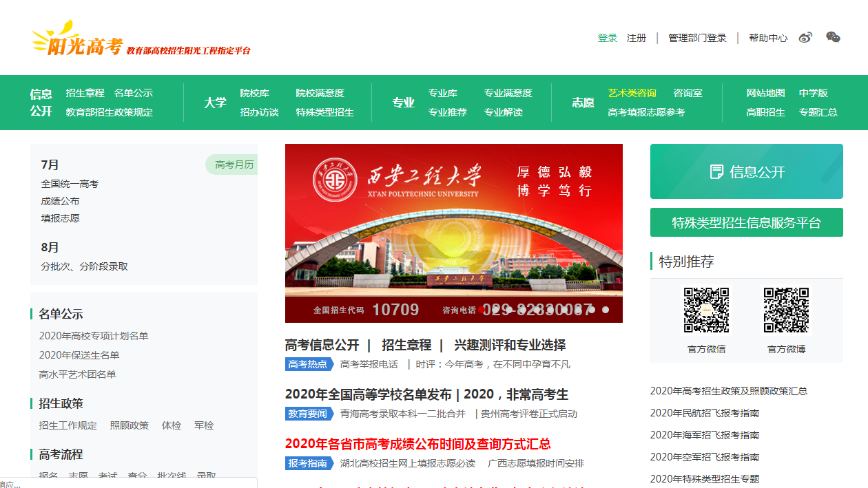Open 照顾政策 link

pyautogui.click(x=130, y=425)
